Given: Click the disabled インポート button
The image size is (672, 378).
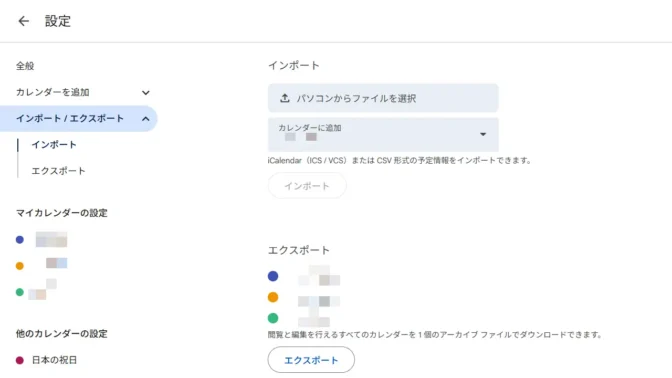Looking at the screenshot, I should coord(307,186).
